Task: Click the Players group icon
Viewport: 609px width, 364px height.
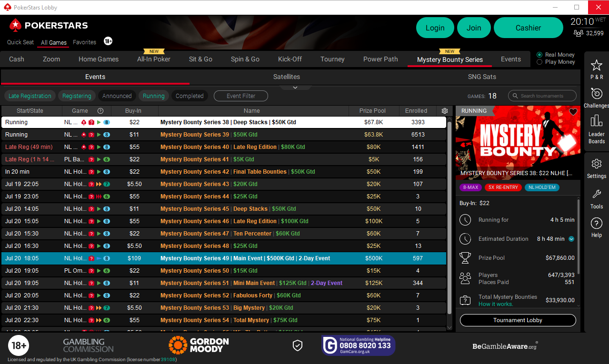Action: 465,278
